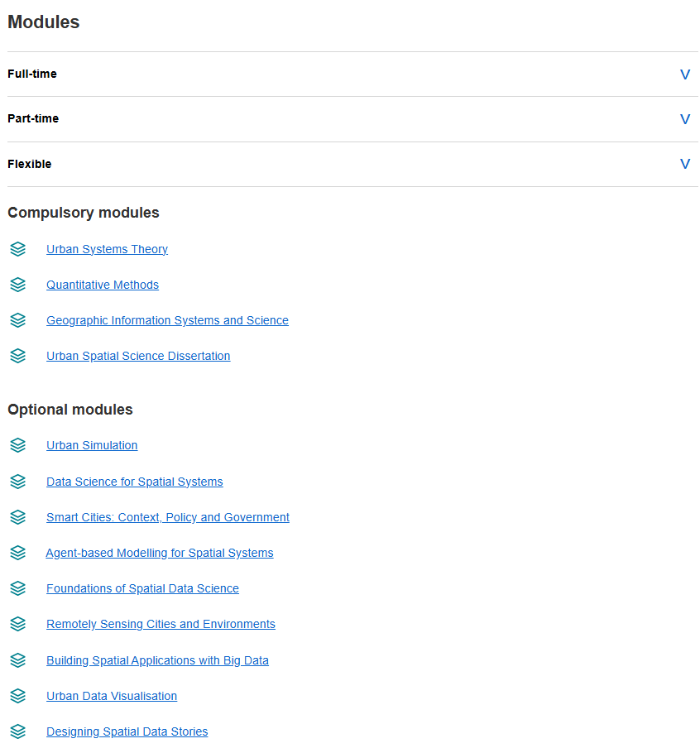Click the Modules page heading
The height and width of the screenshot is (753, 700).
coord(44,22)
